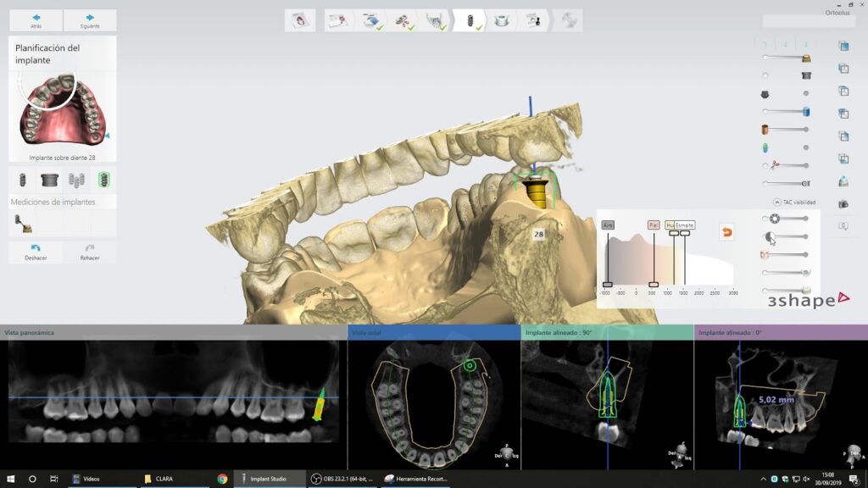Go to the approval stamp workflow step
868x488 pixels.
(534, 20)
